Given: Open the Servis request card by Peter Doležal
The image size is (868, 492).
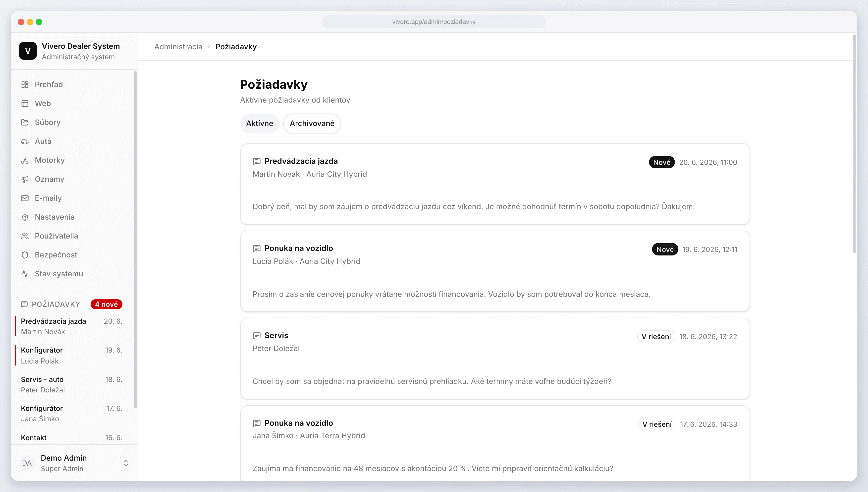Looking at the screenshot, I should [x=495, y=359].
